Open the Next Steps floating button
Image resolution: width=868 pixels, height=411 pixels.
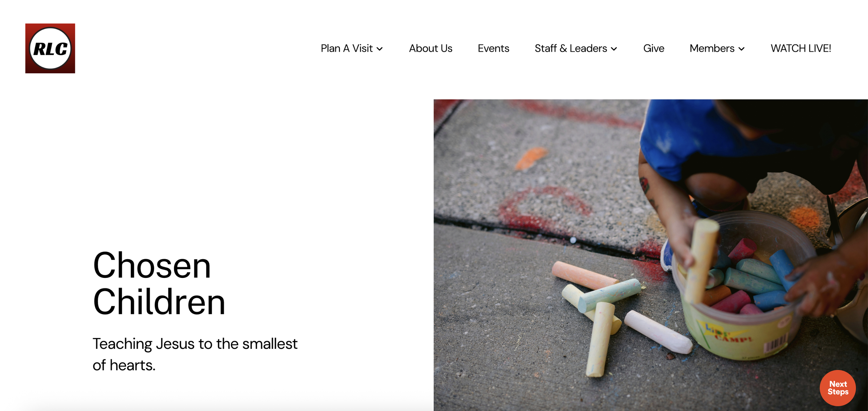coord(837,388)
